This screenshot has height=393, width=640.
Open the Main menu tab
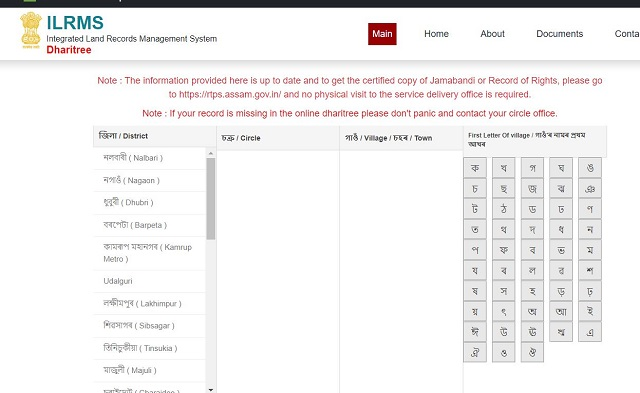pos(382,34)
